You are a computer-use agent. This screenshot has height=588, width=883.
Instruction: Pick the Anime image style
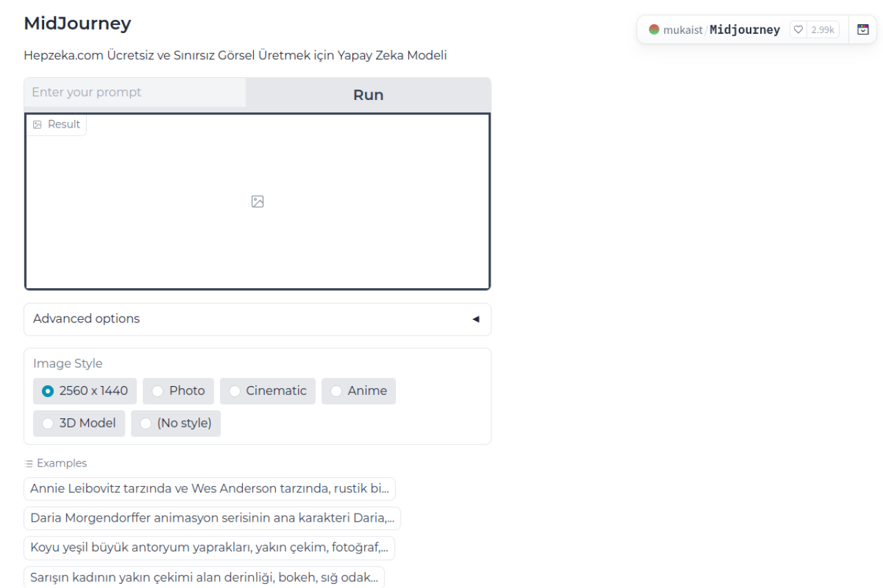(359, 391)
